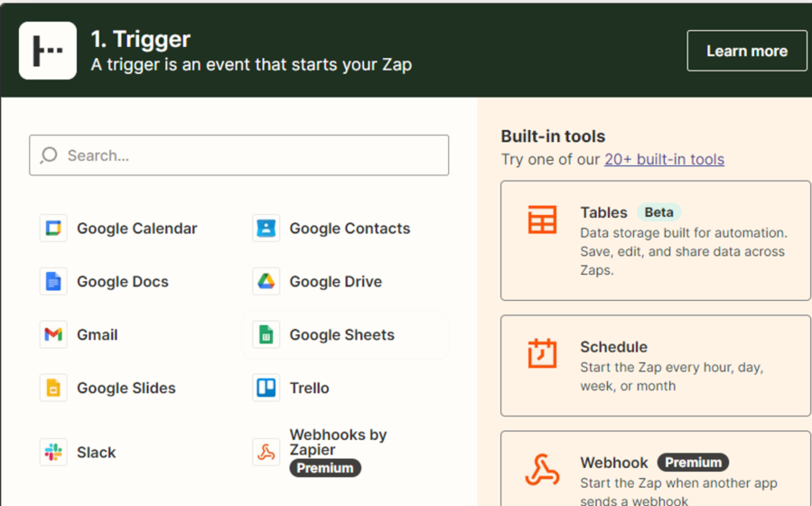The image size is (812, 506).
Task: Click the Built-in tools heading
Action: [x=553, y=136]
